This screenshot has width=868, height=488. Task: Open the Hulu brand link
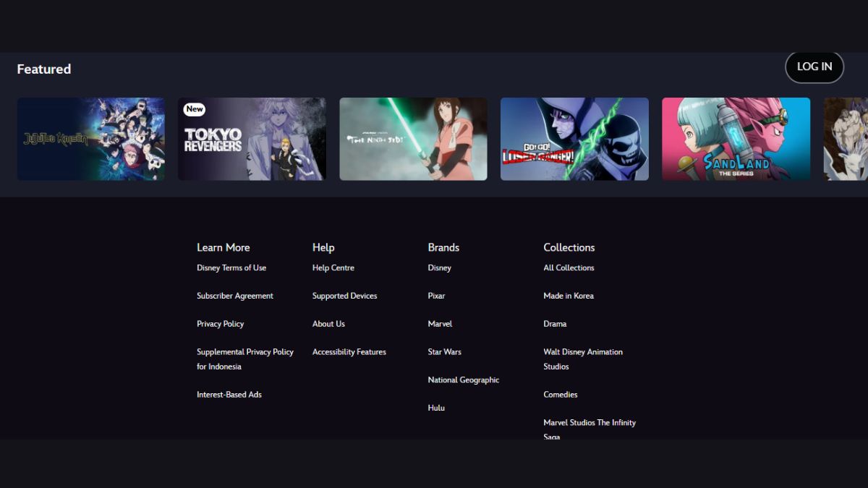[x=436, y=408]
